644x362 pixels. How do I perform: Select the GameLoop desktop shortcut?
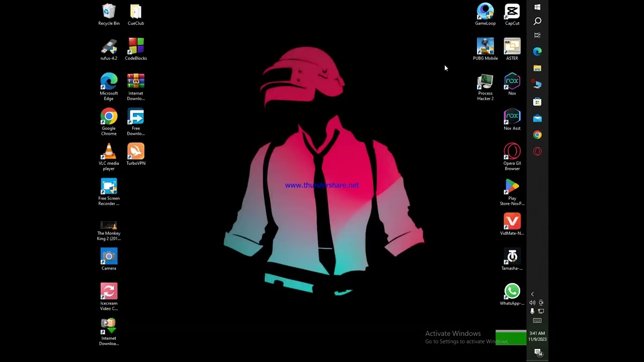coord(486,15)
